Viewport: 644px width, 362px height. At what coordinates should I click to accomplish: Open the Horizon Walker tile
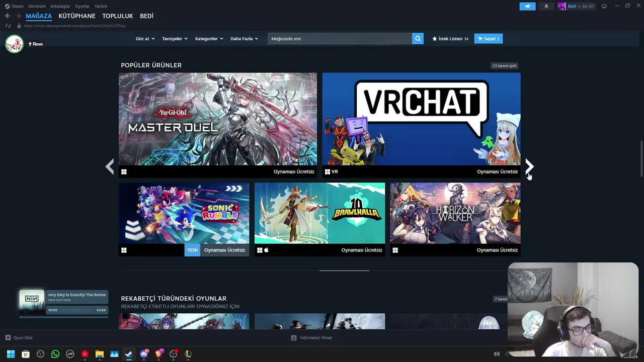tap(455, 219)
